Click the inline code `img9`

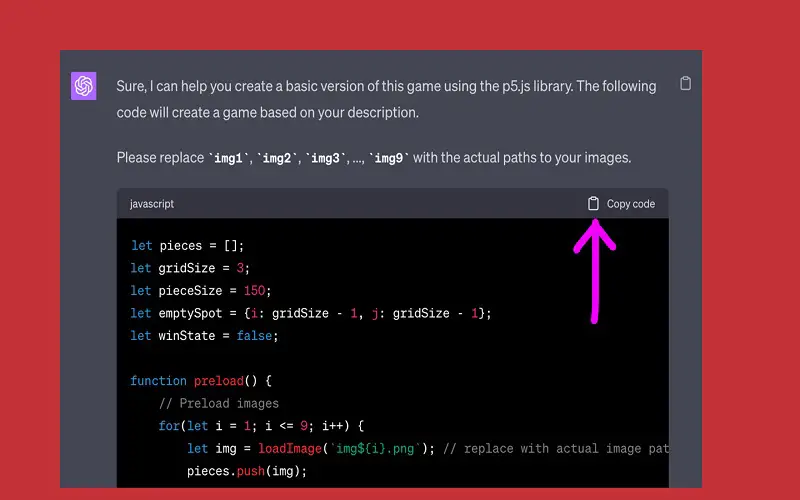(389, 158)
